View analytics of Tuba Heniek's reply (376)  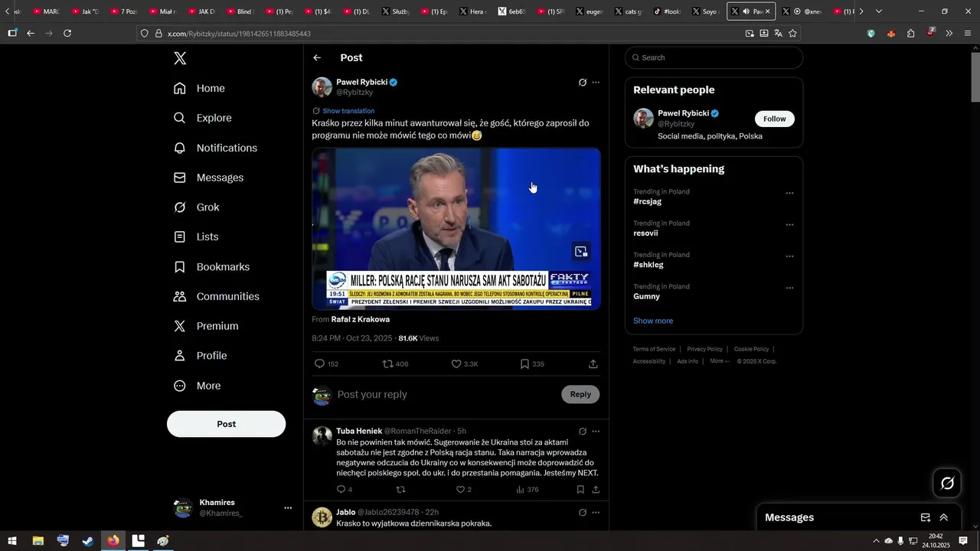(x=528, y=490)
